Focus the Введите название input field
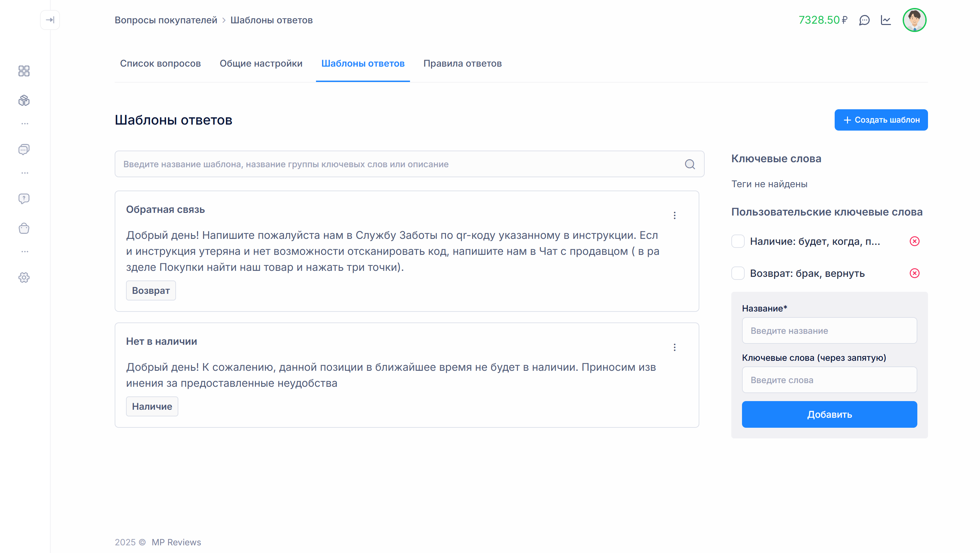Screen dimensions: 980x553 point(829,330)
